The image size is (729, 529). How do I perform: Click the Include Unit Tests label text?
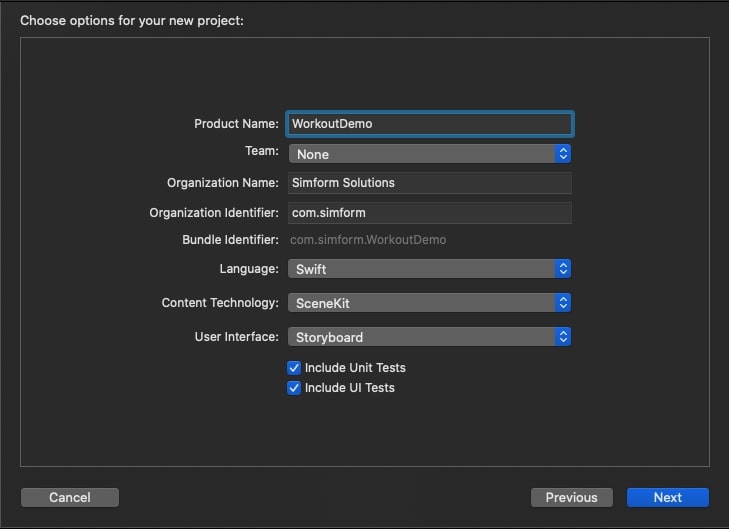(355, 368)
